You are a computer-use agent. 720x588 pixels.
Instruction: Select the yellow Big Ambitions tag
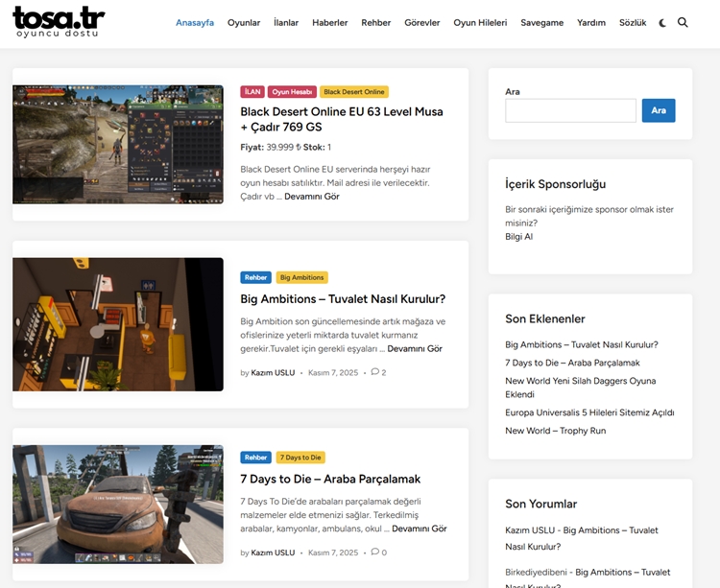point(301,277)
